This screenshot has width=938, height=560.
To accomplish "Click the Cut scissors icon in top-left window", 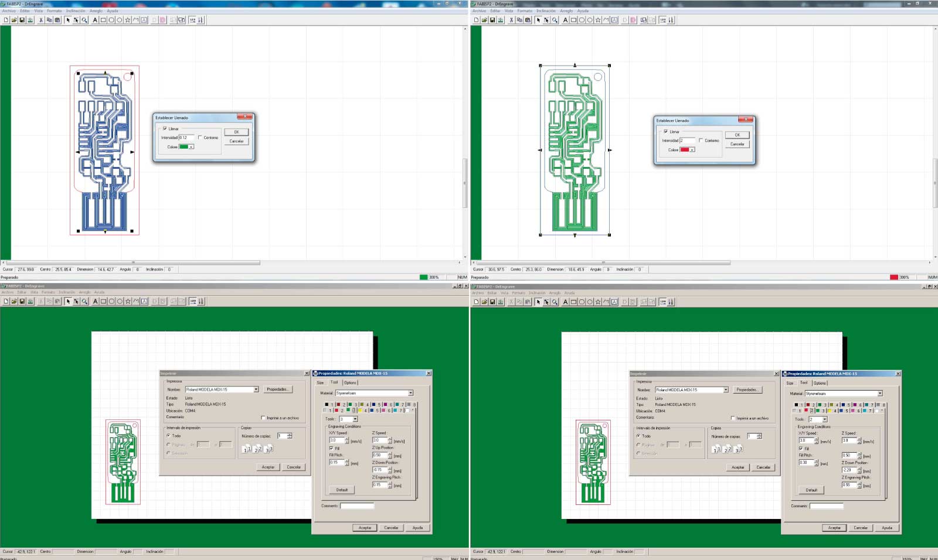I will [41, 20].
